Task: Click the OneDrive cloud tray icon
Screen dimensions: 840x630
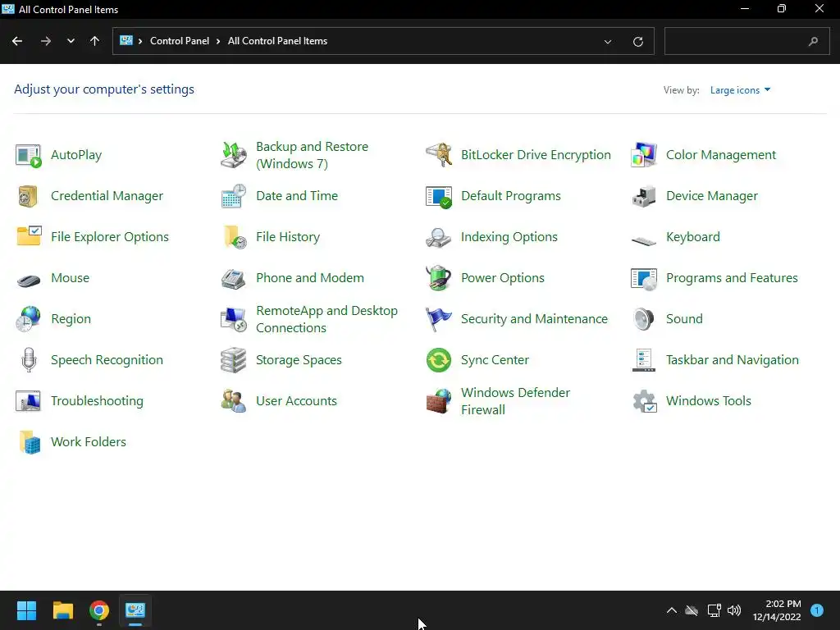Action: pos(692,610)
